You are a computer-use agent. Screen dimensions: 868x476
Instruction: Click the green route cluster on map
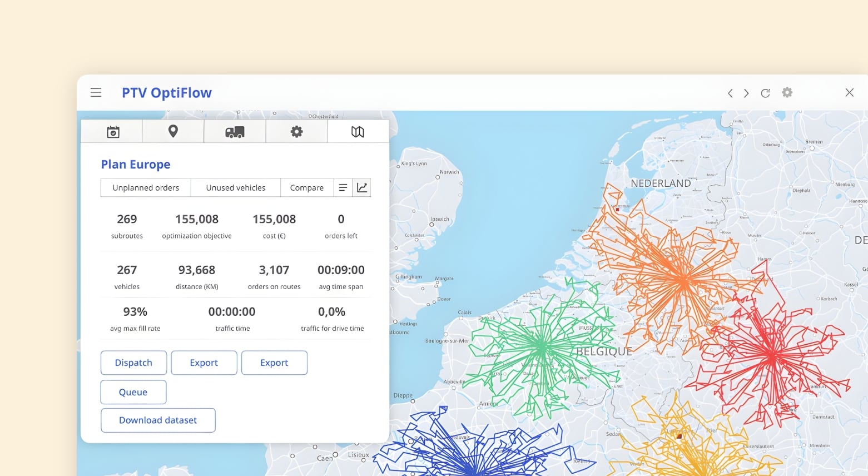pos(541,348)
